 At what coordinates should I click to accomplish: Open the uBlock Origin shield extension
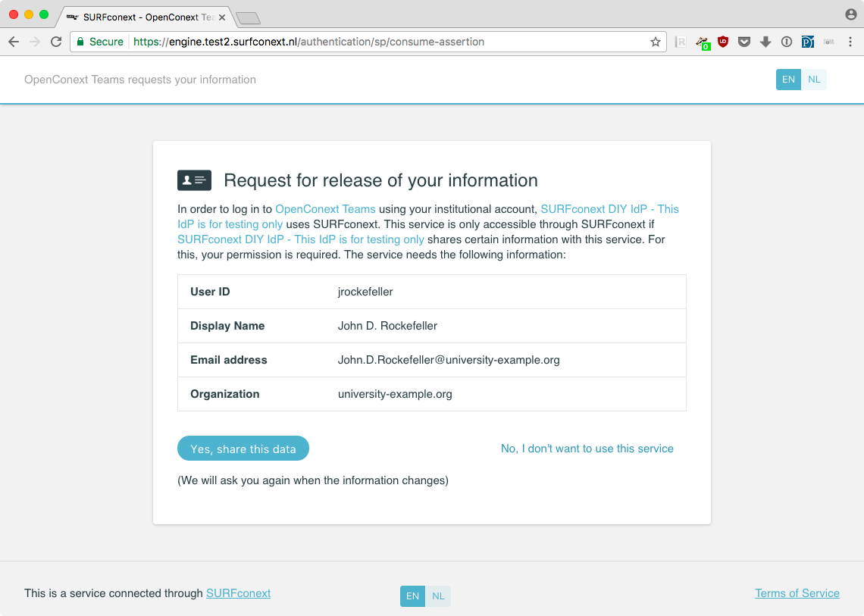(723, 42)
